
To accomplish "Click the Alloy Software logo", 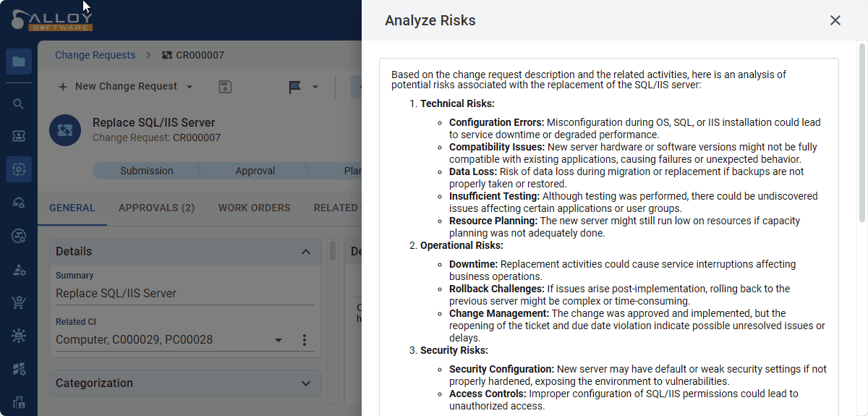I will (52, 20).
